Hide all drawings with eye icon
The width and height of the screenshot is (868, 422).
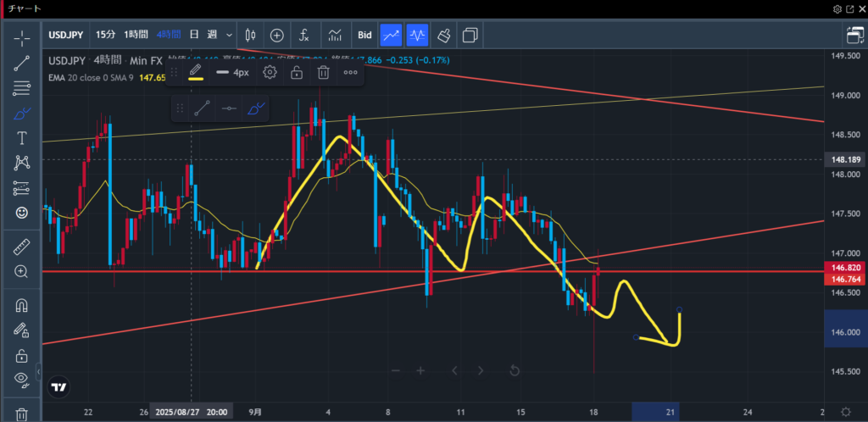[x=21, y=380]
